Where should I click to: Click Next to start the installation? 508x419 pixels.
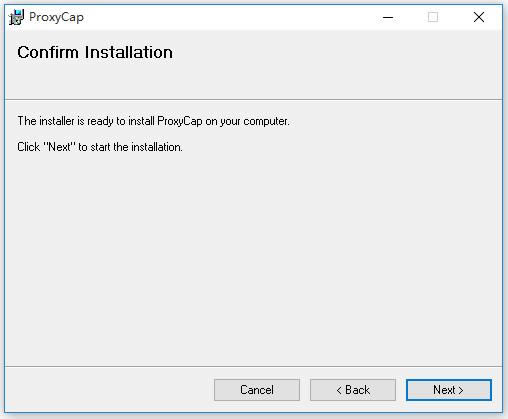click(x=448, y=390)
